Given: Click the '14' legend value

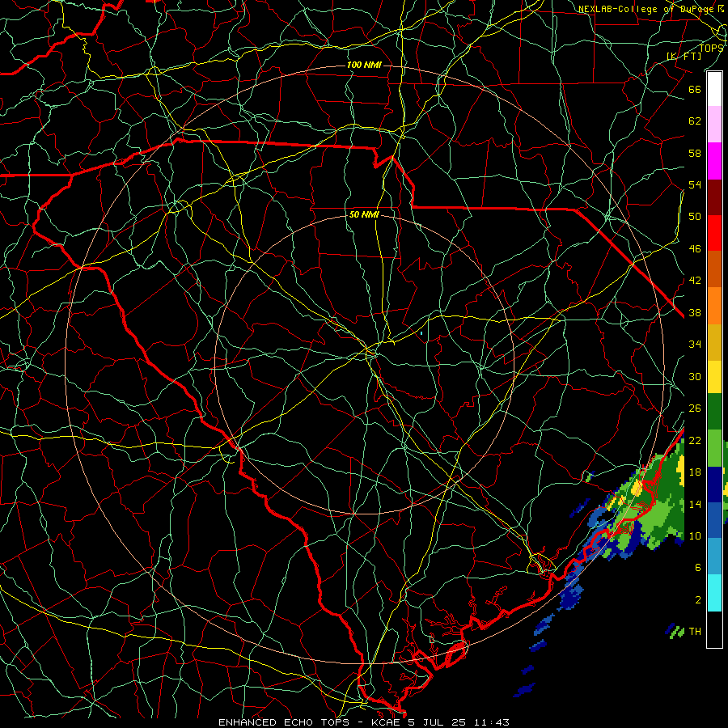Looking at the screenshot, I should pyautogui.click(x=695, y=504).
